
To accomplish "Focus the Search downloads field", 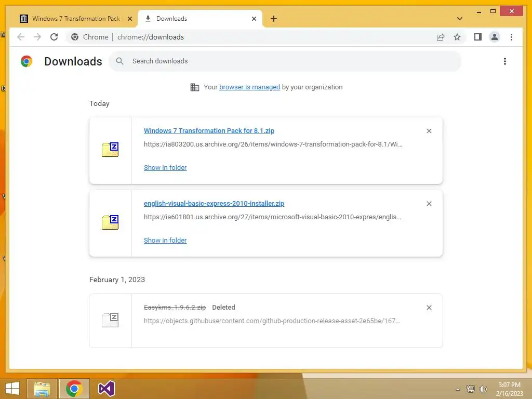I will pos(285,61).
